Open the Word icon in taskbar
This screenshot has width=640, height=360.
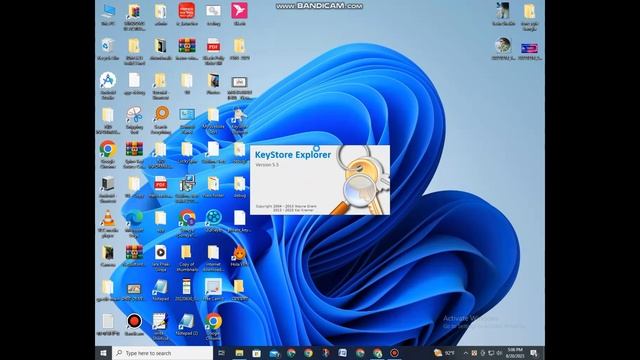[x=342, y=353]
